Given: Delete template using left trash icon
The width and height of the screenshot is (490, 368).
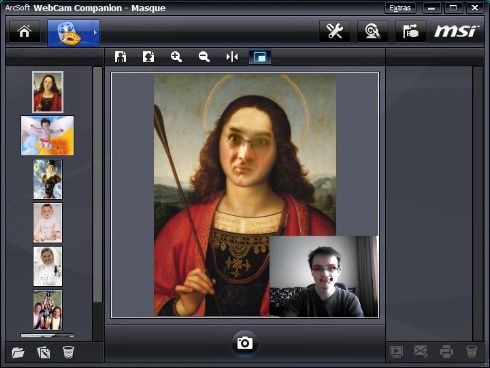Looking at the screenshot, I should click(x=68, y=352).
